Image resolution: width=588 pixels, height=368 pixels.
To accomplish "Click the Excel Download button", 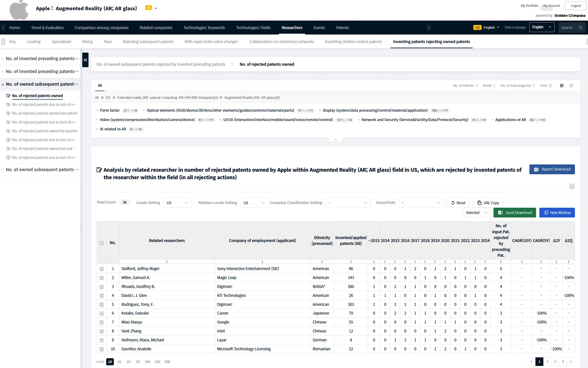I will pos(514,213).
